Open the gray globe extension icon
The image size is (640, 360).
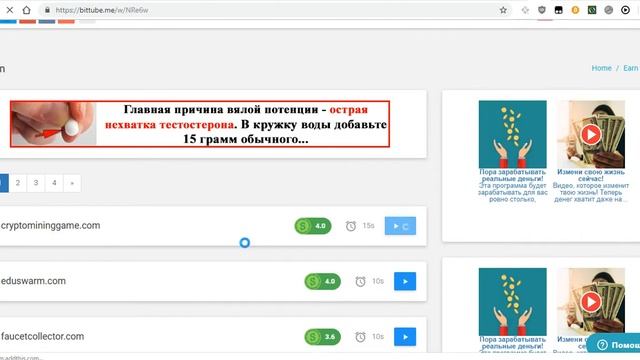pyautogui.click(x=609, y=10)
